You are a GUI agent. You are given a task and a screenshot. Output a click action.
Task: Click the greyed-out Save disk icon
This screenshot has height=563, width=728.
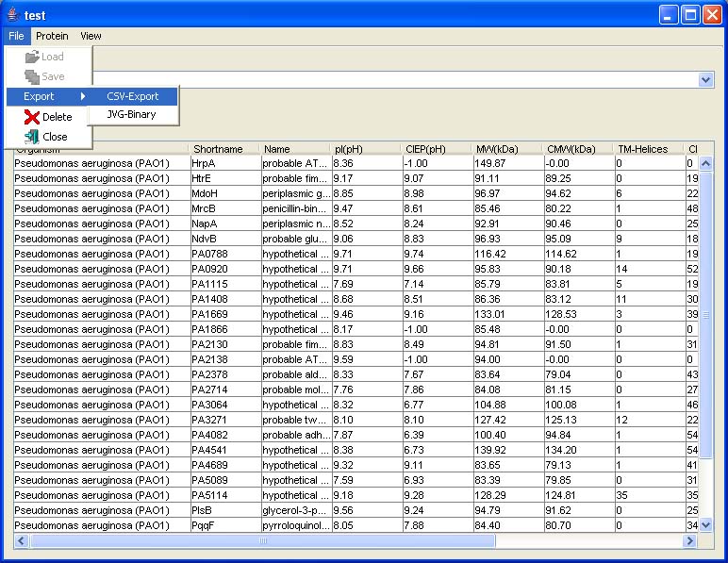pos(31,77)
